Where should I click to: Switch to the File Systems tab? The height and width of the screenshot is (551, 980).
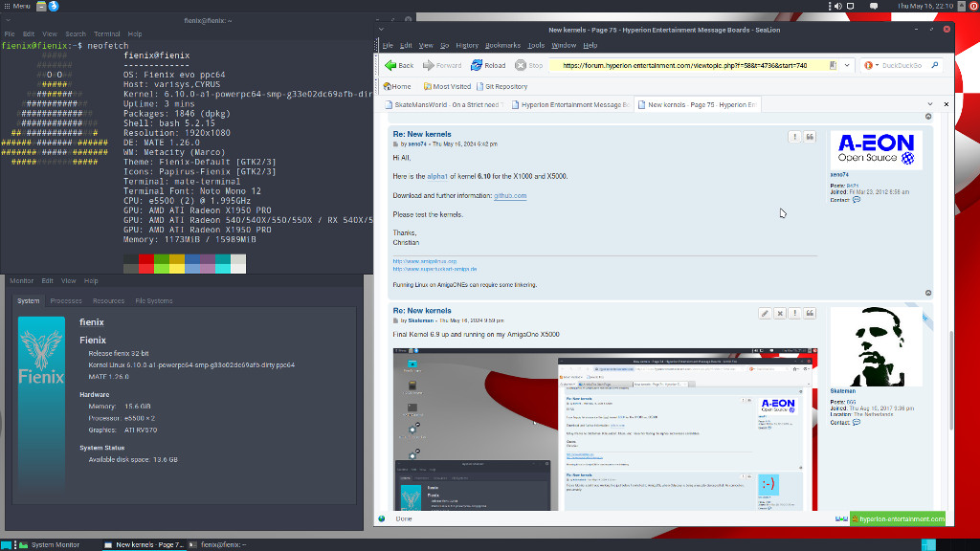(x=154, y=300)
